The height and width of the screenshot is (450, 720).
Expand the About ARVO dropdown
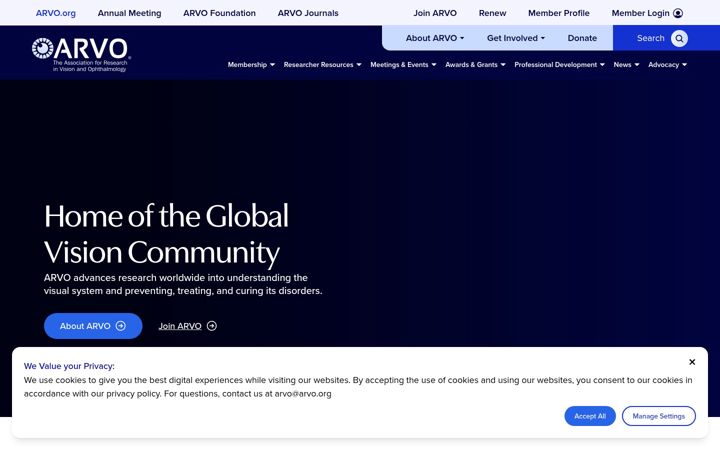(435, 38)
